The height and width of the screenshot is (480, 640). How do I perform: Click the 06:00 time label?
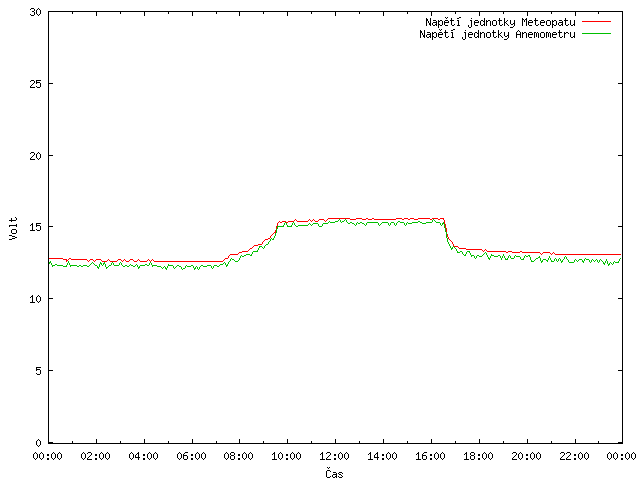pyautogui.click(x=191, y=456)
